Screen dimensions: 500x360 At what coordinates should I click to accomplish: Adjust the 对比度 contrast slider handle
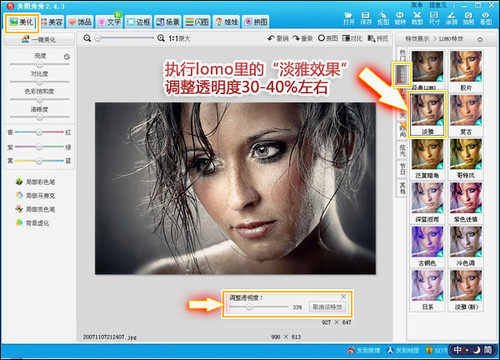click(40, 82)
